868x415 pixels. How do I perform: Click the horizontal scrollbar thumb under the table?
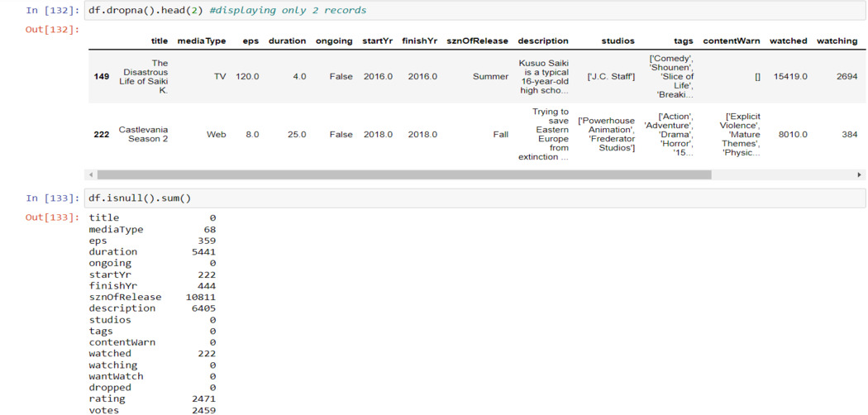pyautogui.click(x=403, y=175)
